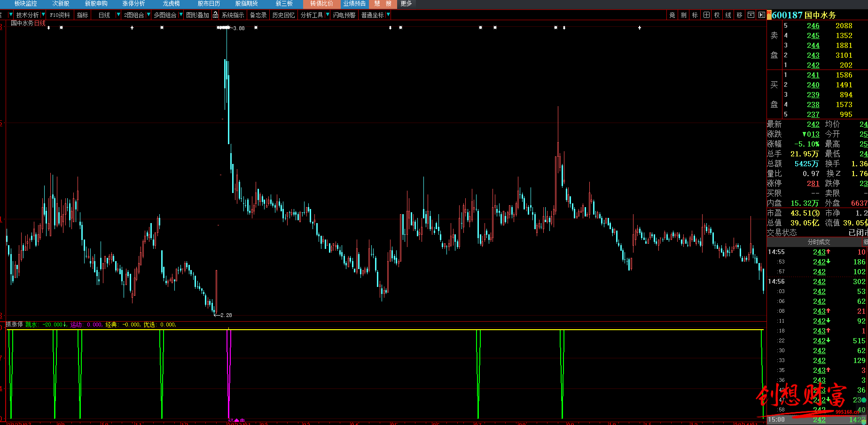Image resolution: width=868 pixels, height=425 pixels.
Task: Click the R badge beside 600187
Action: tap(769, 15)
